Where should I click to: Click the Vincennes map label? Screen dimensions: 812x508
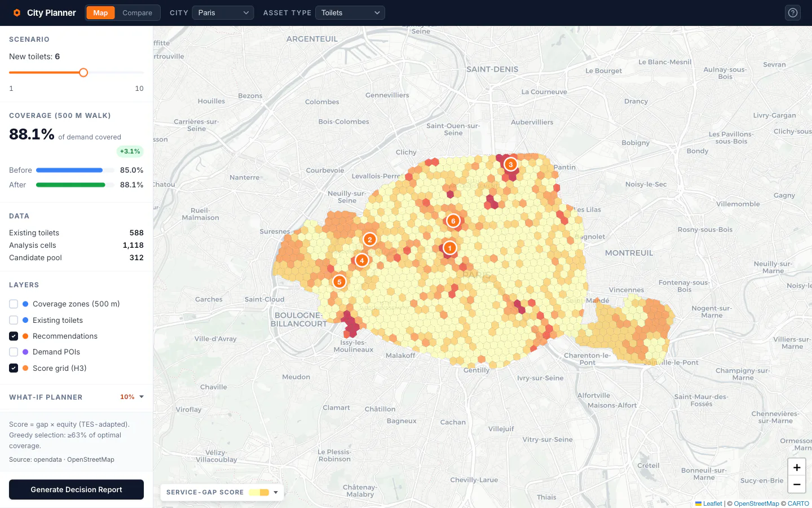pyautogui.click(x=626, y=290)
